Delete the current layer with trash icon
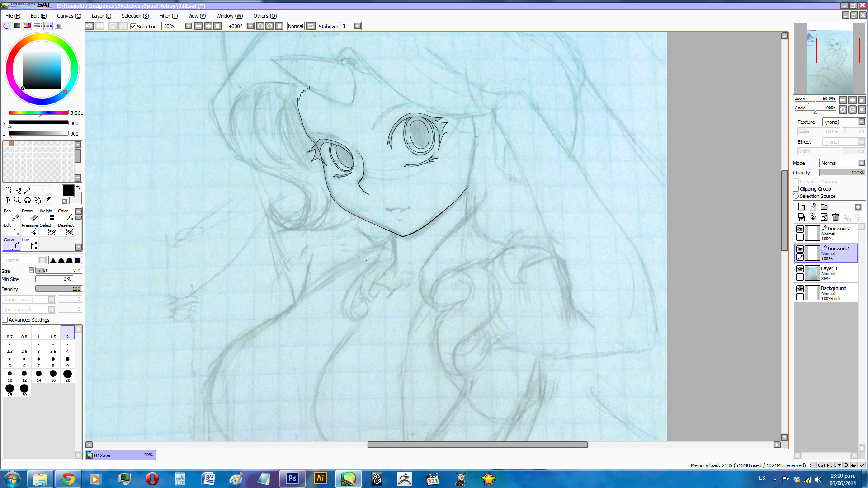Viewport: 868px width, 488px height. click(x=835, y=217)
